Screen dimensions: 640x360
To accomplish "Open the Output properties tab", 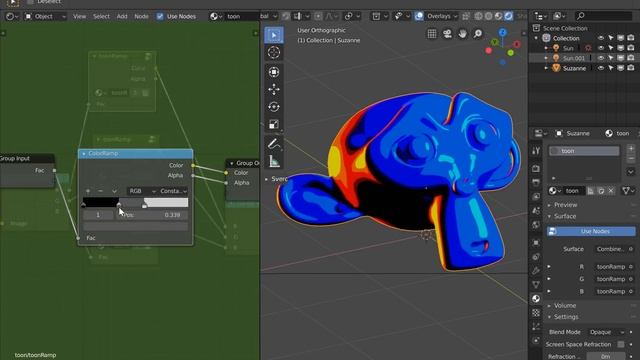I will (x=536, y=182).
